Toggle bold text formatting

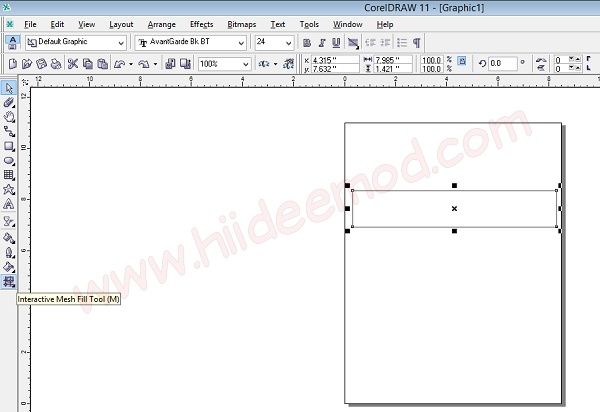pos(307,42)
